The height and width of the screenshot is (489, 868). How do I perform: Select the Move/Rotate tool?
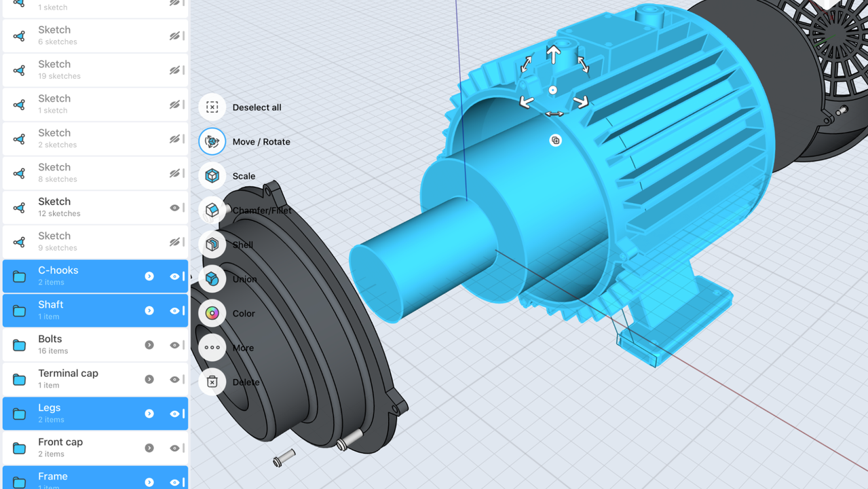point(212,141)
